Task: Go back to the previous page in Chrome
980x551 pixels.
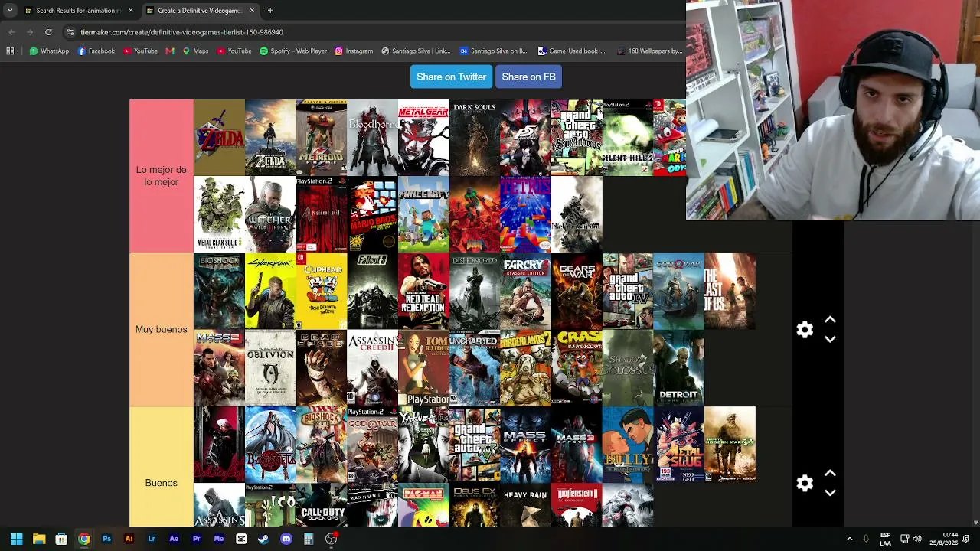Action: (11, 32)
